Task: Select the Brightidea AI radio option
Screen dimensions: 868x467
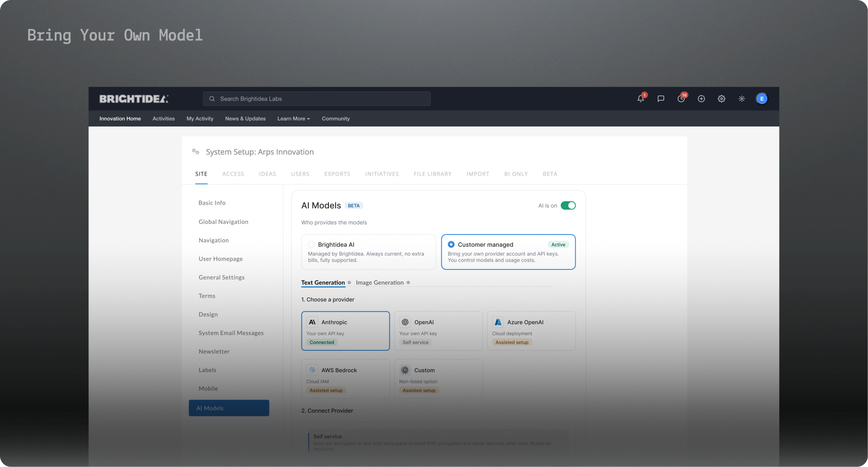Action: (311, 244)
